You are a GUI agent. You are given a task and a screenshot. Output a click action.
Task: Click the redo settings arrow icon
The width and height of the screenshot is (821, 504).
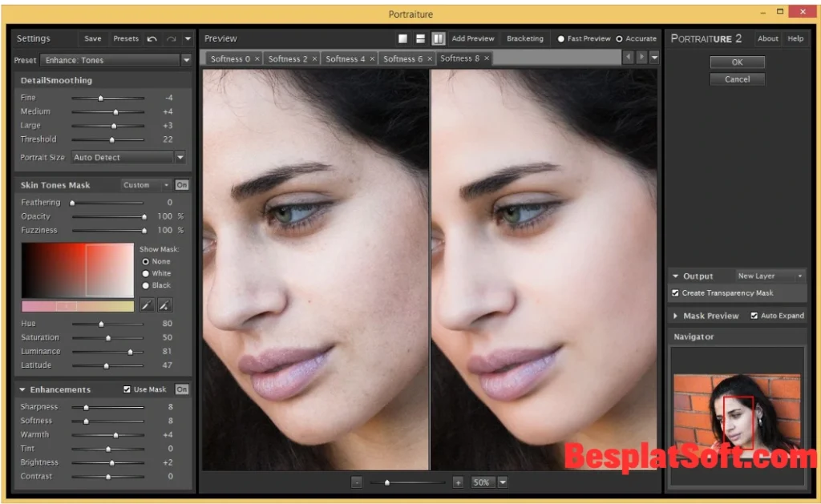[x=169, y=38]
